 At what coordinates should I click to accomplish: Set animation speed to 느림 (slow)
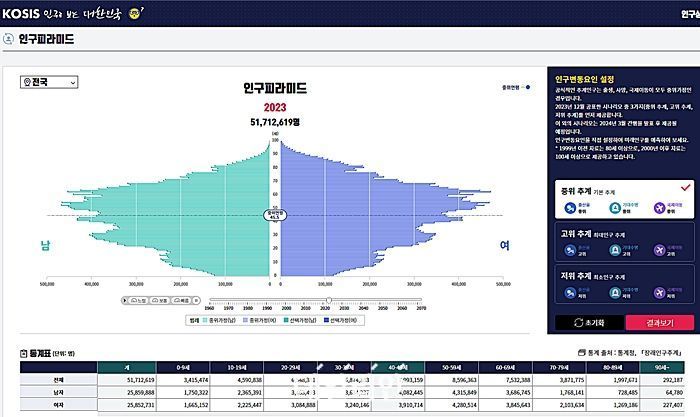click(x=140, y=300)
